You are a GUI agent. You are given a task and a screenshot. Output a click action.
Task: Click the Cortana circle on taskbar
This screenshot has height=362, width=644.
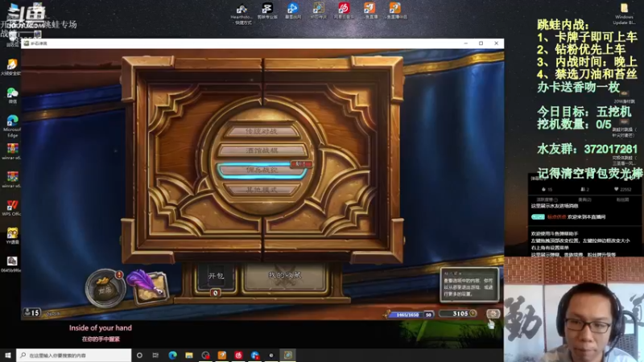pos(139,355)
